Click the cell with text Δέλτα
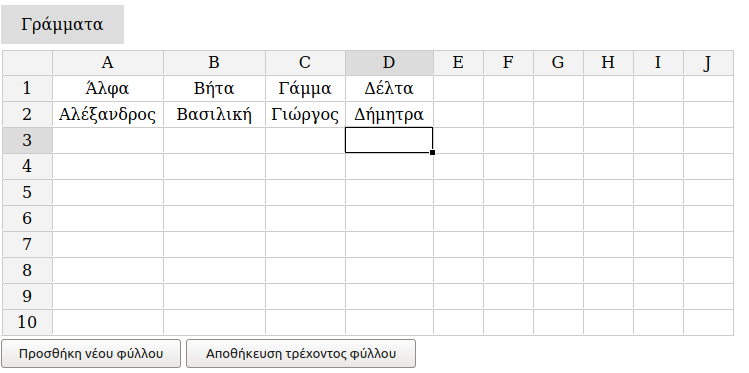Screen dimensions: 749x373 click(389, 88)
